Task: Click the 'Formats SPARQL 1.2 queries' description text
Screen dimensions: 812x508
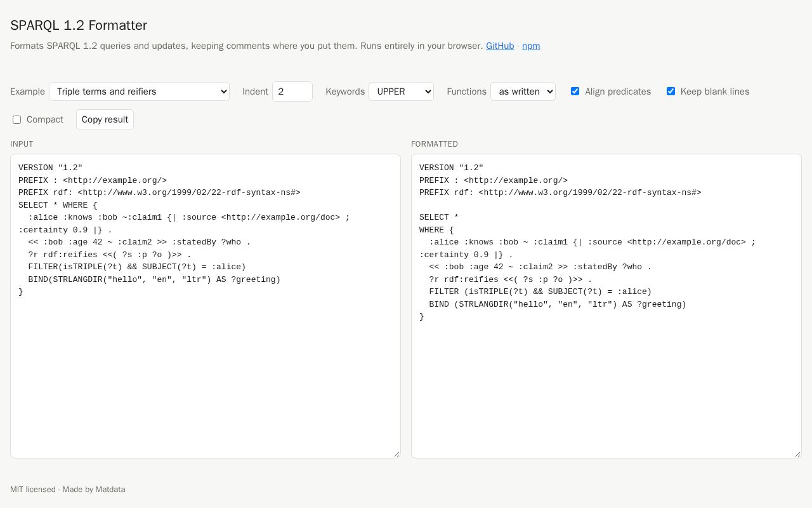Action: tap(247, 46)
